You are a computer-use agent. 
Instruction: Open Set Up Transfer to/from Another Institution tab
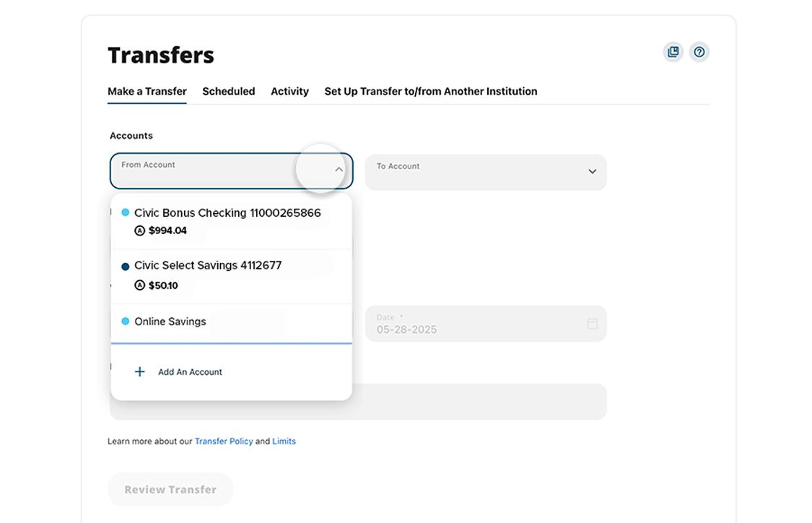point(431,91)
